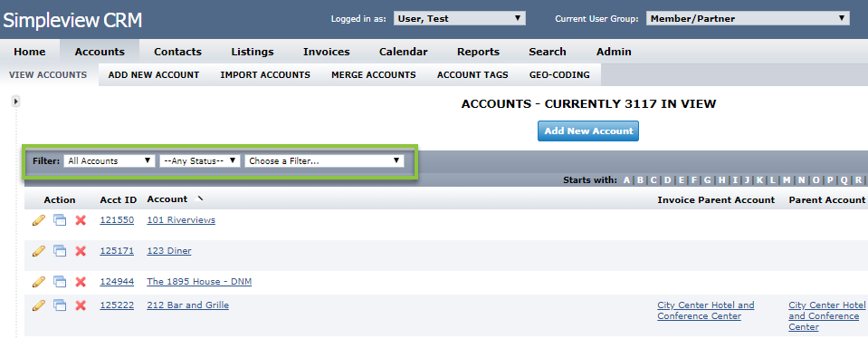Filter accounts starting with letter C
Image resolution: width=868 pixels, height=339 pixels.
coord(653,180)
